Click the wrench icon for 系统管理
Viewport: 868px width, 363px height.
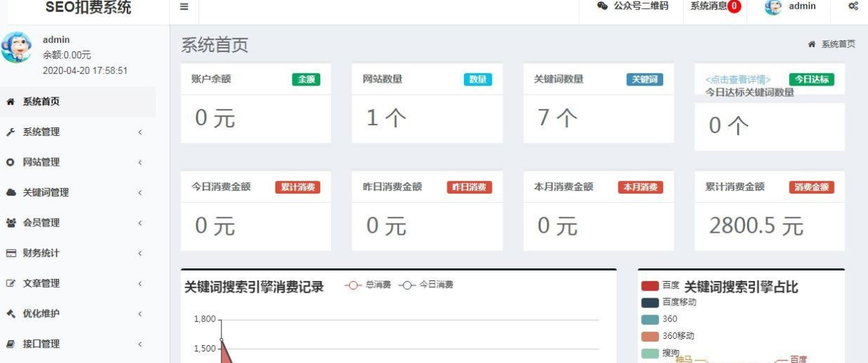click(11, 132)
